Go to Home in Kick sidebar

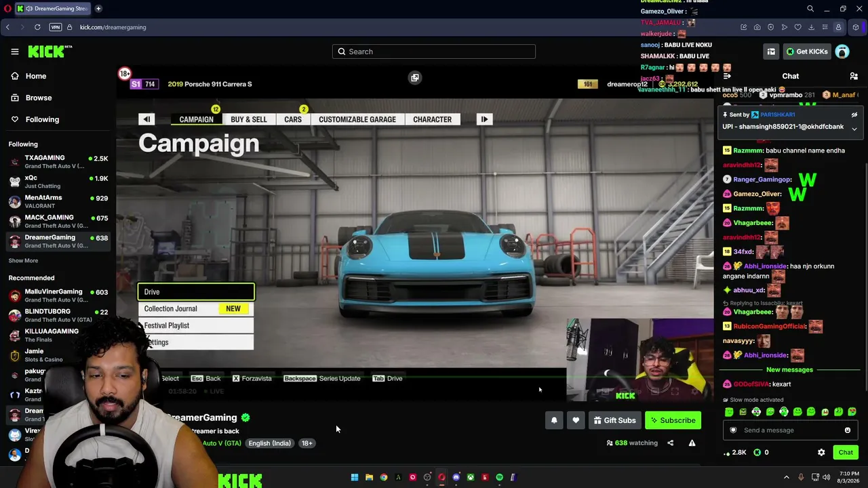point(36,76)
